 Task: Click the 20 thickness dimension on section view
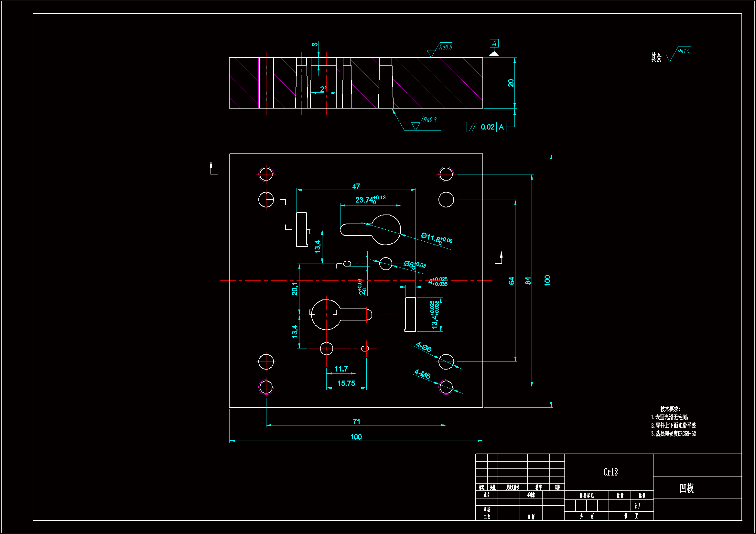511,83
